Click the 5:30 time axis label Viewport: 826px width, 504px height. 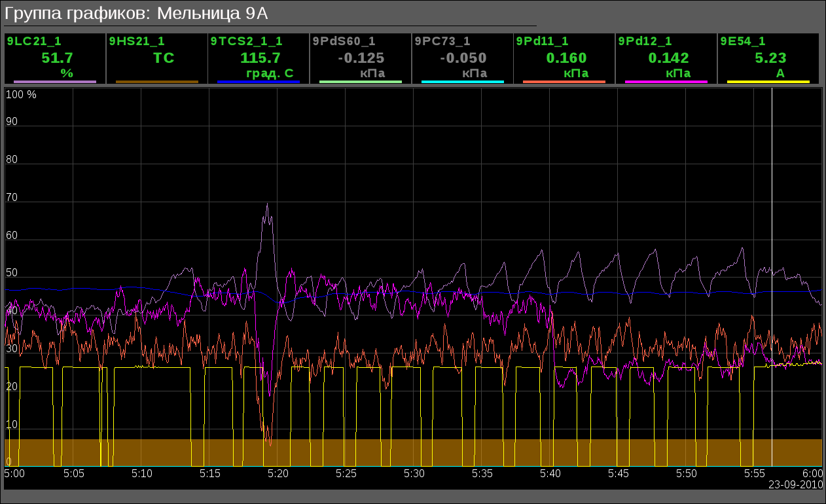coord(414,473)
